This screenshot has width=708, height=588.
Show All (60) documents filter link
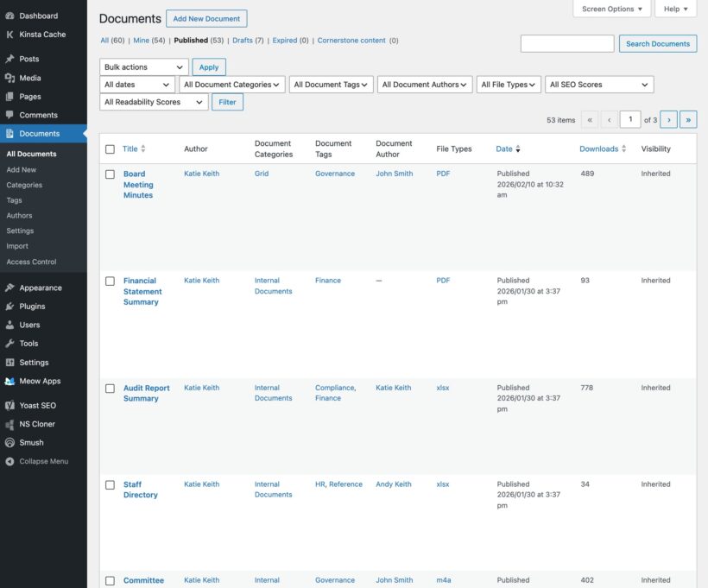point(112,41)
